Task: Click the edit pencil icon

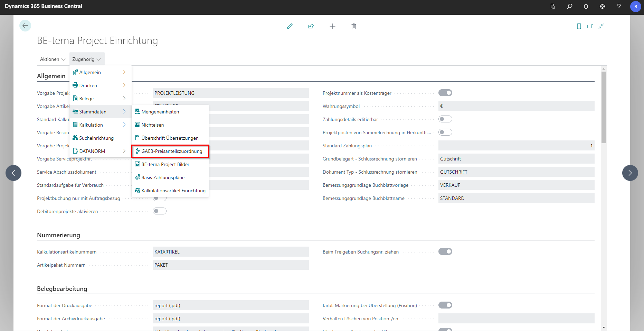Action: [x=290, y=26]
